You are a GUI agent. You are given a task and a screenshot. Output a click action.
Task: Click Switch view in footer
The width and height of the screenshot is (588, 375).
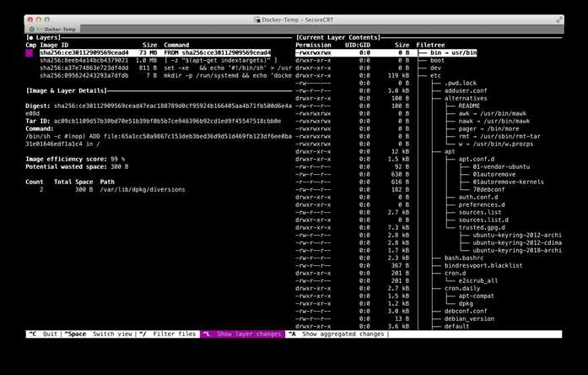pyautogui.click(x=98, y=334)
